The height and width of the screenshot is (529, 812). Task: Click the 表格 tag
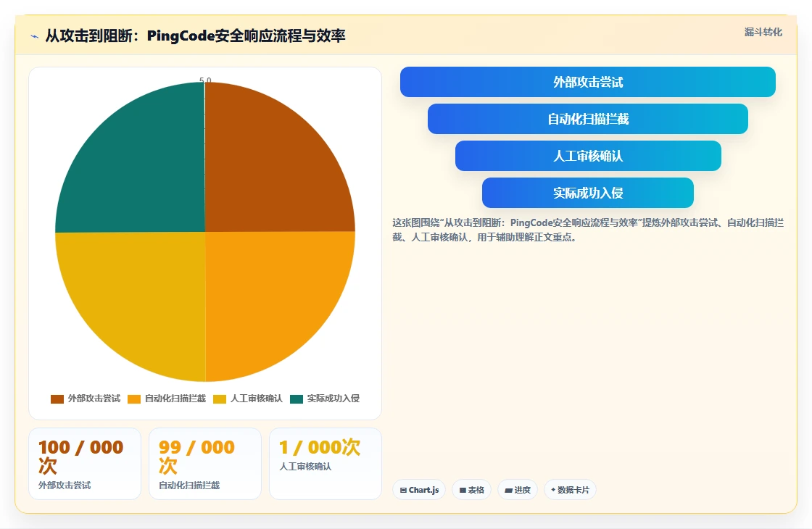tap(471, 490)
